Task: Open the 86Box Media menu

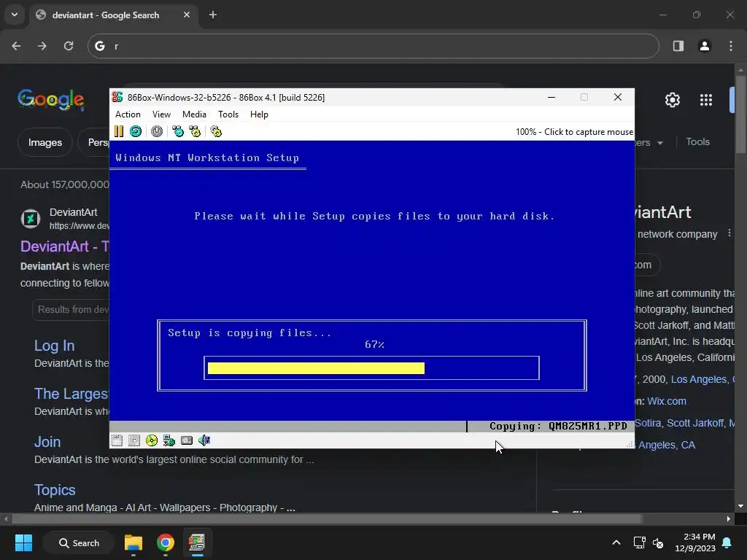Action: coord(194,114)
